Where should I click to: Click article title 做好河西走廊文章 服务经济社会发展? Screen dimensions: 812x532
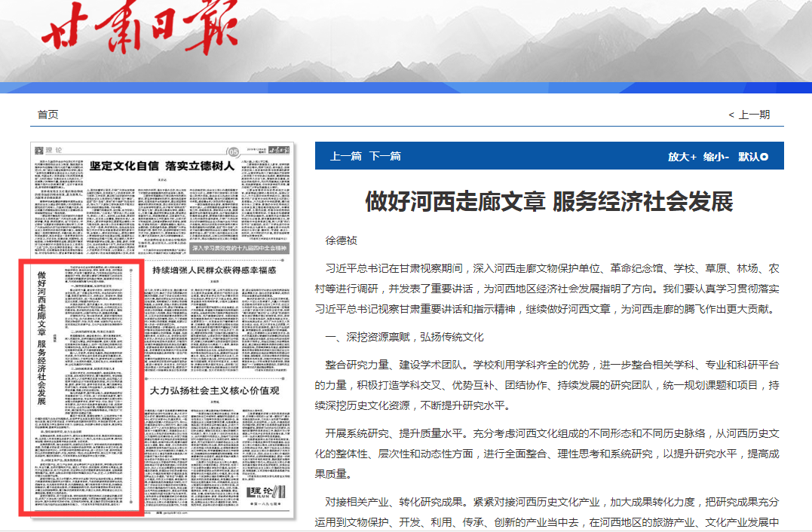(549, 201)
